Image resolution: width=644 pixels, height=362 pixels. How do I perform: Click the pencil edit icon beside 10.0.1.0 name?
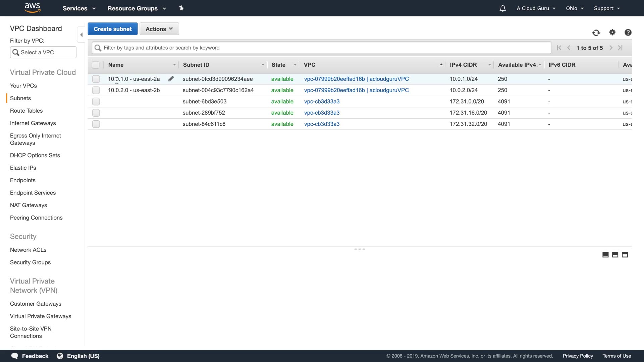(171, 79)
